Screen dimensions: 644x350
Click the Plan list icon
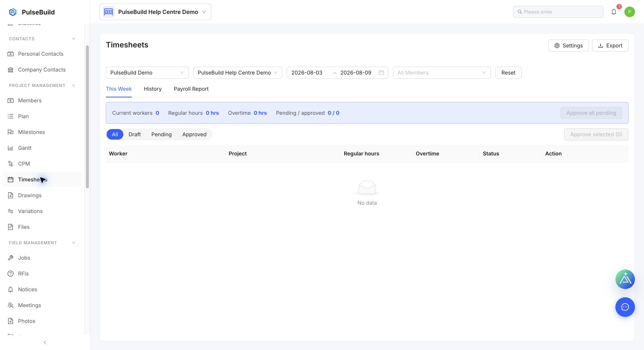click(x=11, y=116)
